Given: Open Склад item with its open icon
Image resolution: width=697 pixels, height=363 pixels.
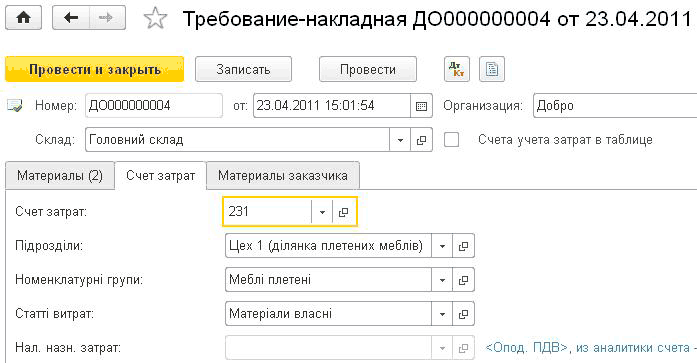Looking at the screenshot, I should pos(421,140).
